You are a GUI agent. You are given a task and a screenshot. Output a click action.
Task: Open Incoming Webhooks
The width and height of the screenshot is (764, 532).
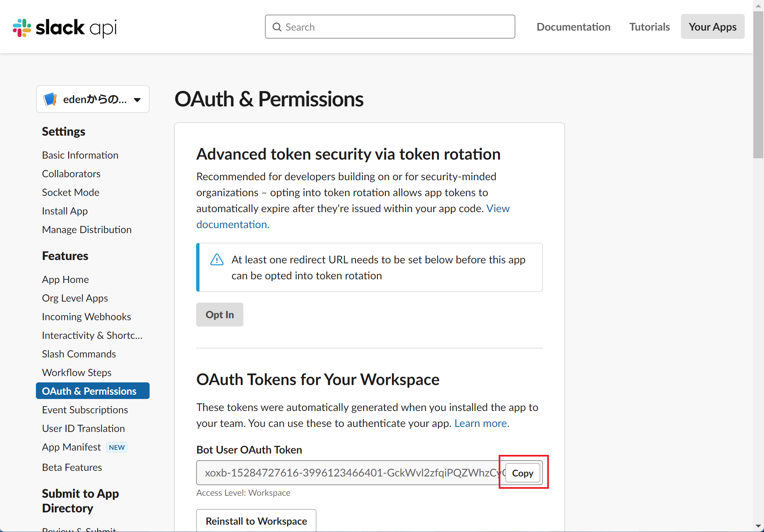(x=86, y=317)
